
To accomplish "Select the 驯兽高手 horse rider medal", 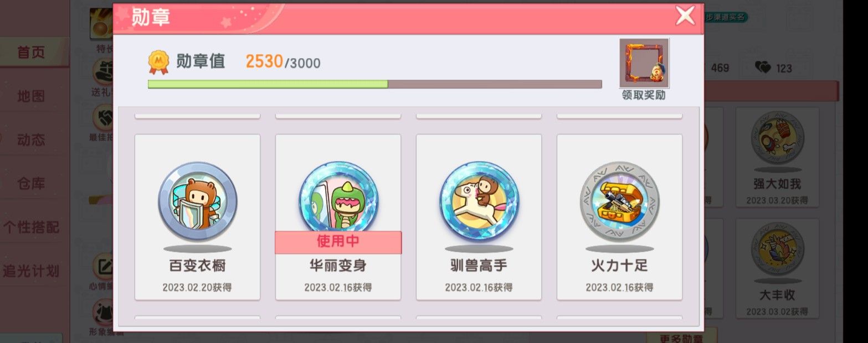I will [479, 217].
